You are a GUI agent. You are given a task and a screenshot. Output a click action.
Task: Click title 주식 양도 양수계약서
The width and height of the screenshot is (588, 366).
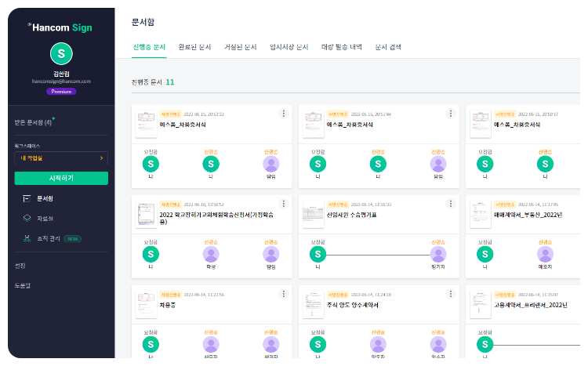353,305
